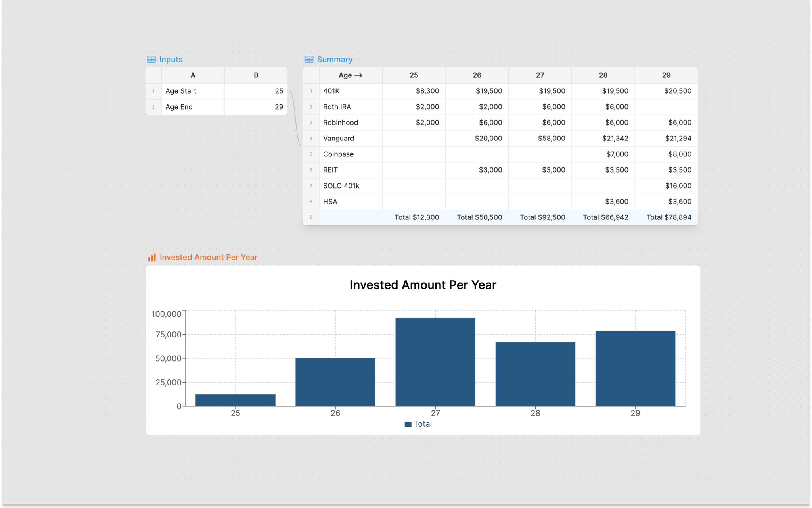Screen dimensions: 812x508
Task: Click Total $92,500 summary cell
Action: coord(540,217)
